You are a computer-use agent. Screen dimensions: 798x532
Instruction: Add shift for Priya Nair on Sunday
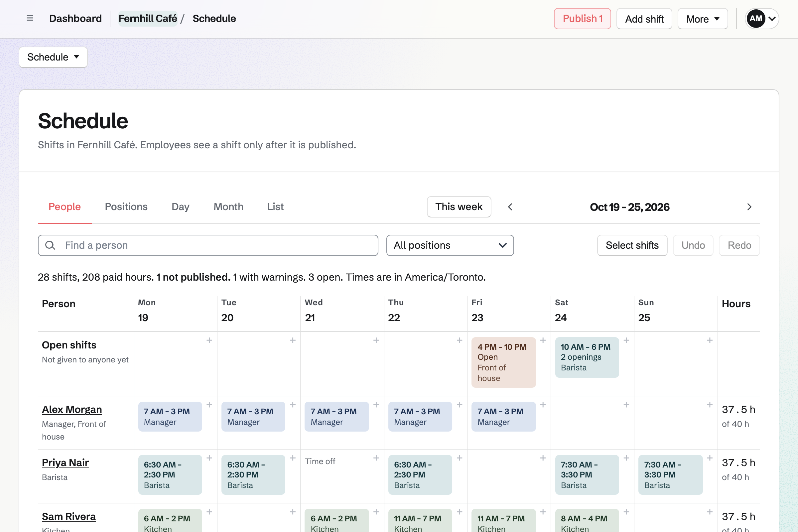[x=710, y=458]
